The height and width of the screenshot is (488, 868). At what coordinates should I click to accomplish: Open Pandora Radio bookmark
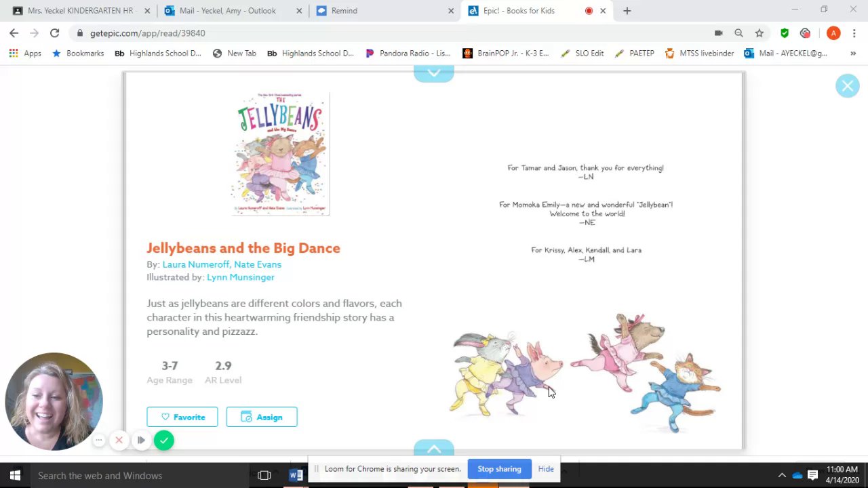[408, 53]
